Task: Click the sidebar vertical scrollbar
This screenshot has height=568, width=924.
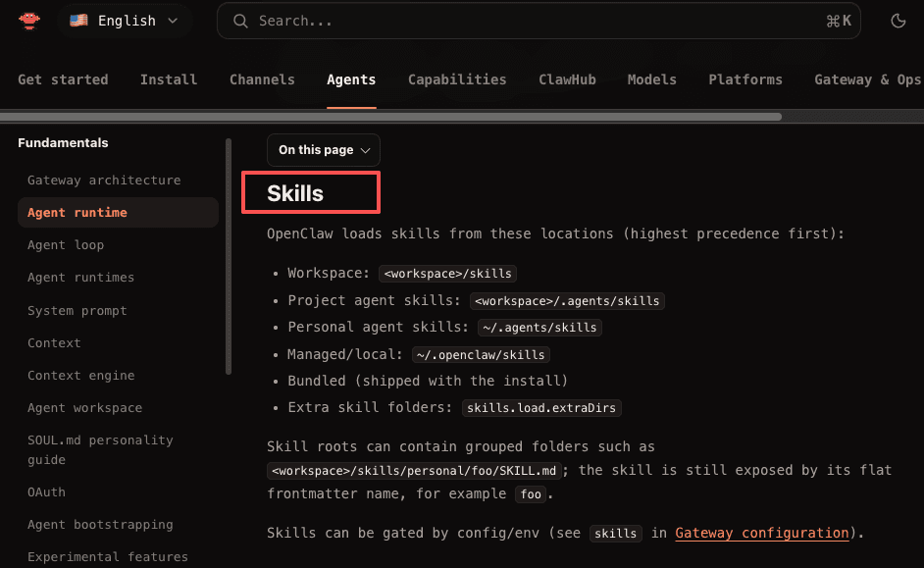Action: (x=228, y=256)
